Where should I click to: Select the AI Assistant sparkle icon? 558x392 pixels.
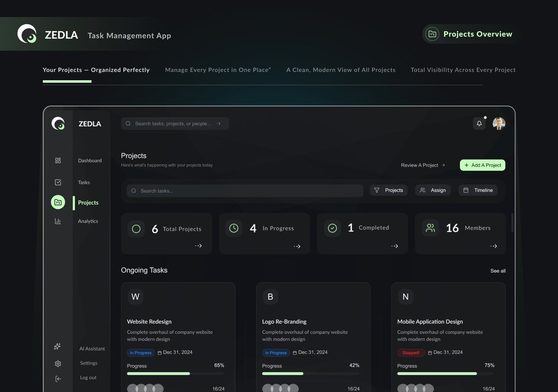coord(57,346)
